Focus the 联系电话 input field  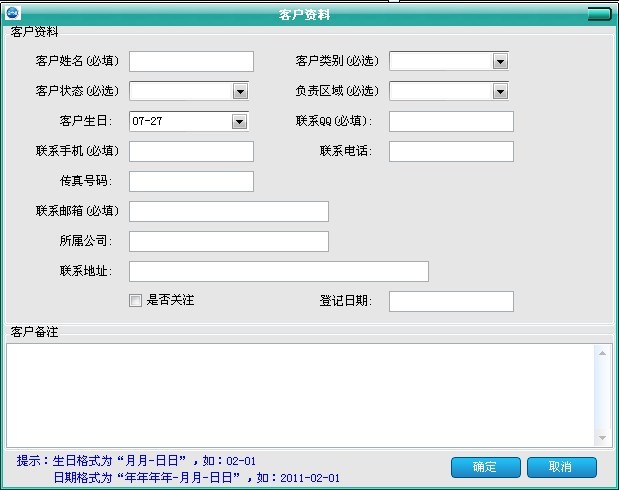(x=451, y=151)
